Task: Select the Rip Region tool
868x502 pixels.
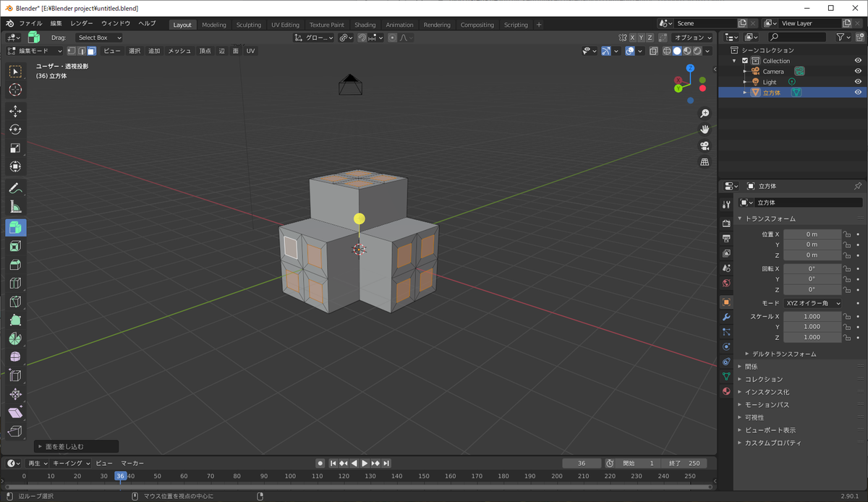Action: point(15,431)
